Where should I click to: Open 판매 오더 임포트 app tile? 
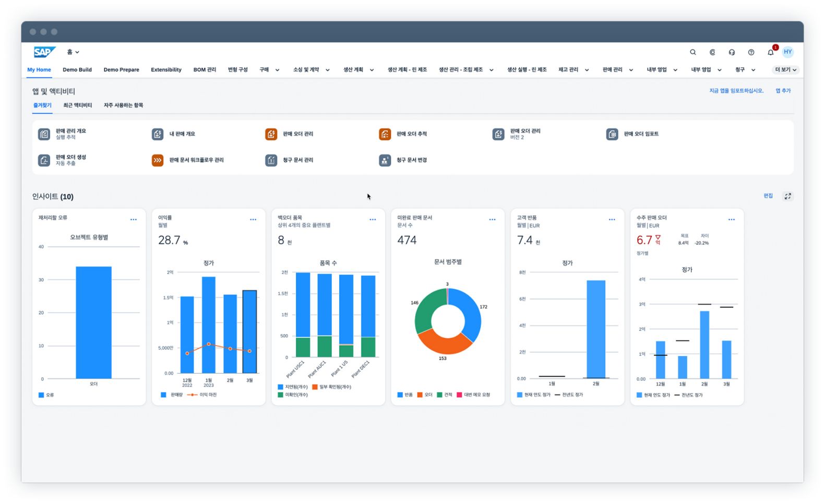coord(633,134)
